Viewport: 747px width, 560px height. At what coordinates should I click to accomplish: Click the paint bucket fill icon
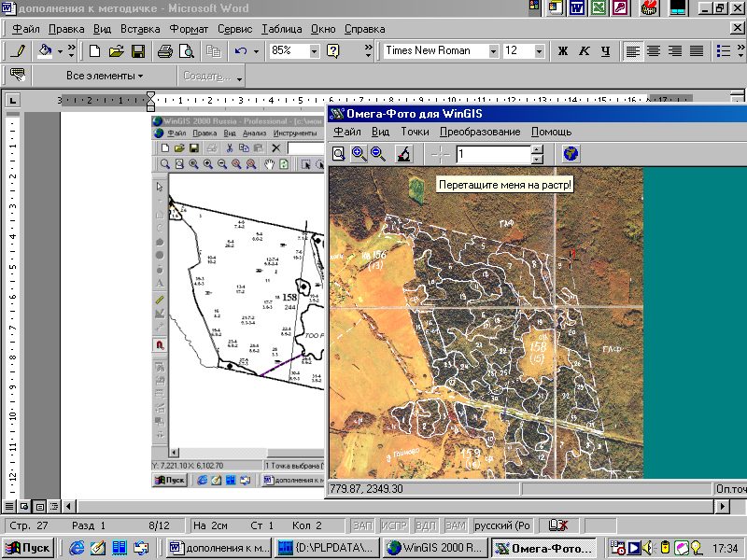pos(45,51)
